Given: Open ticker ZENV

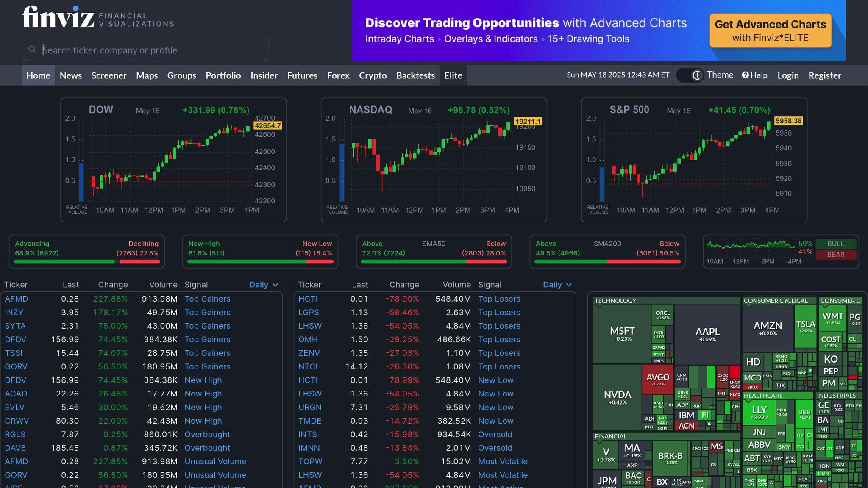Looking at the screenshot, I should (309, 353).
